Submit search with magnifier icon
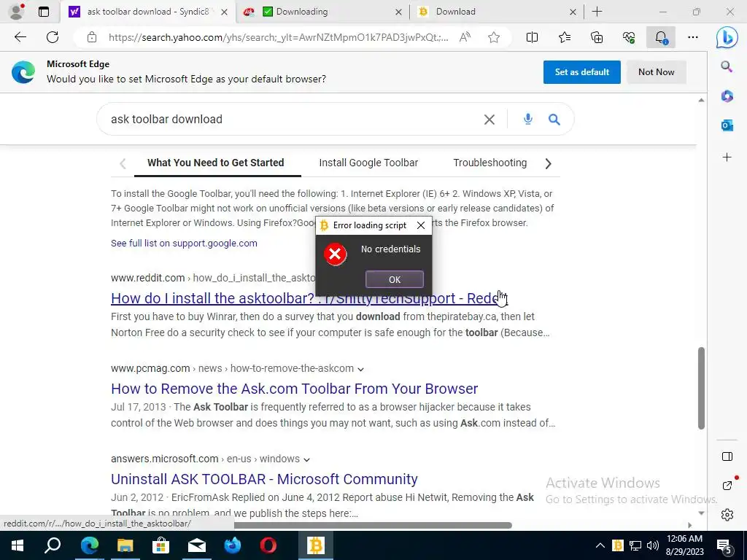The width and height of the screenshot is (747, 560). [554, 119]
